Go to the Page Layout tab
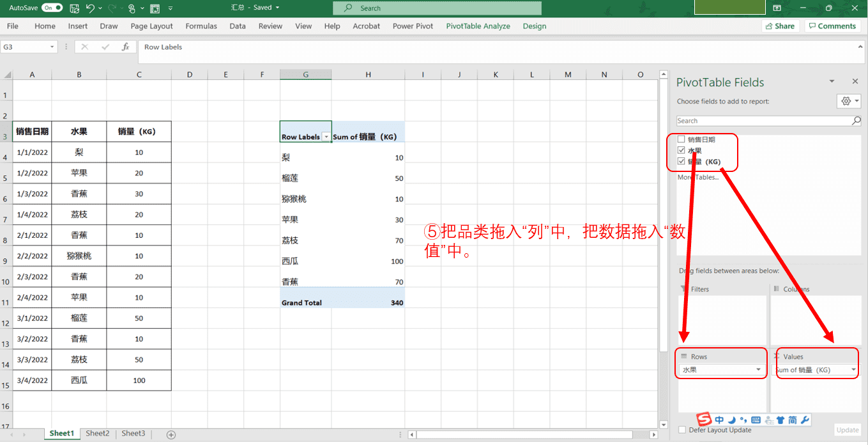This screenshot has width=868, height=445. [x=151, y=26]
